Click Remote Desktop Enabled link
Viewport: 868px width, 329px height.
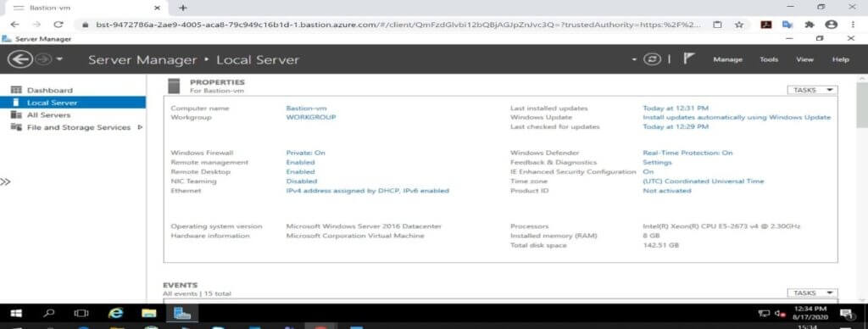click(x=301, y=171)
